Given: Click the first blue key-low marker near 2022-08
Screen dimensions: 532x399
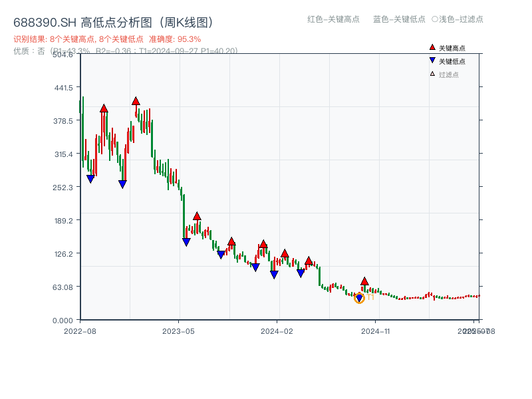Looking at the screenshot, I should (90, 178).
